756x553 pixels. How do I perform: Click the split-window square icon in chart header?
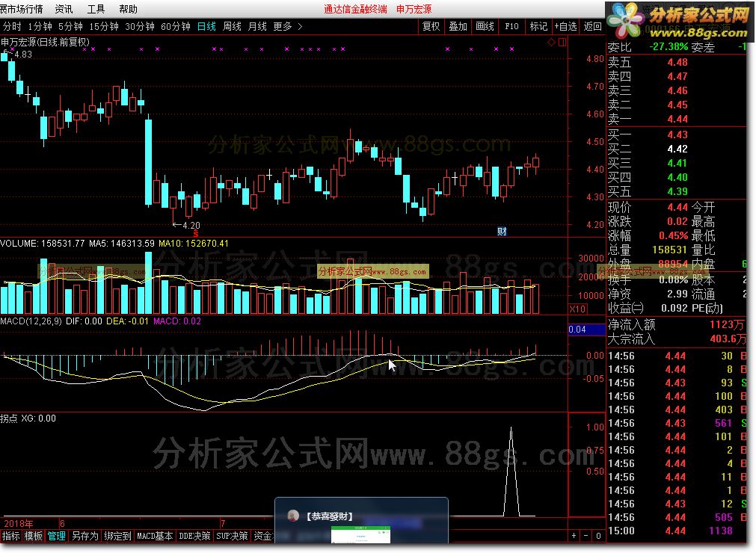562,43
